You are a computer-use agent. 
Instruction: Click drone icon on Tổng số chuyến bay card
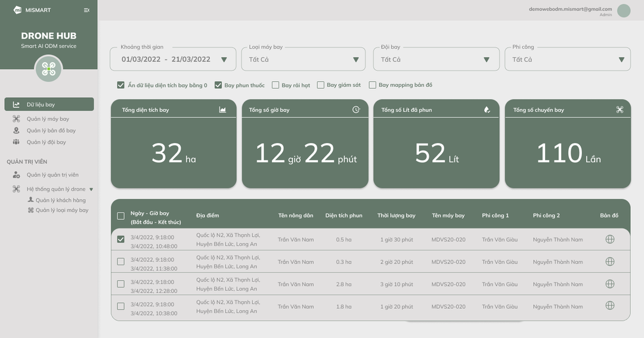(x=620, y=109)
